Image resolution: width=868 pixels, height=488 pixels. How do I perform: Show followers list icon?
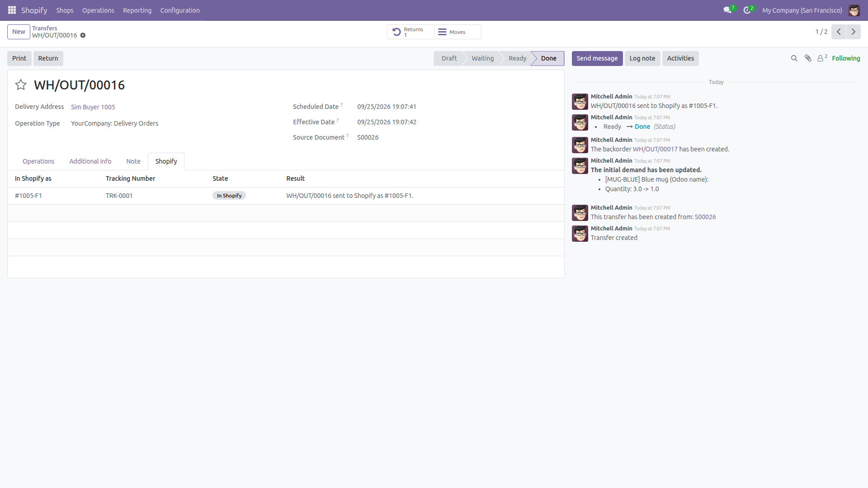[822, 58]
